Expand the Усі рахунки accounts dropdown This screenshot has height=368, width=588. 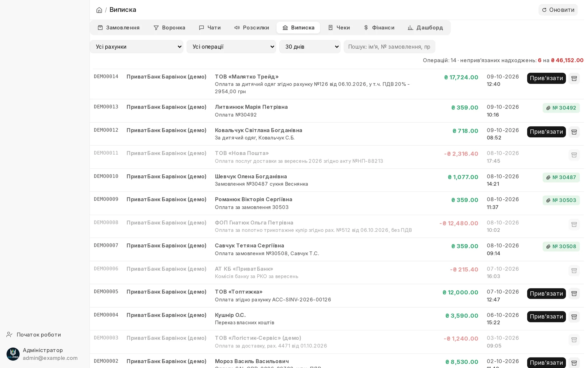(137, 47)
